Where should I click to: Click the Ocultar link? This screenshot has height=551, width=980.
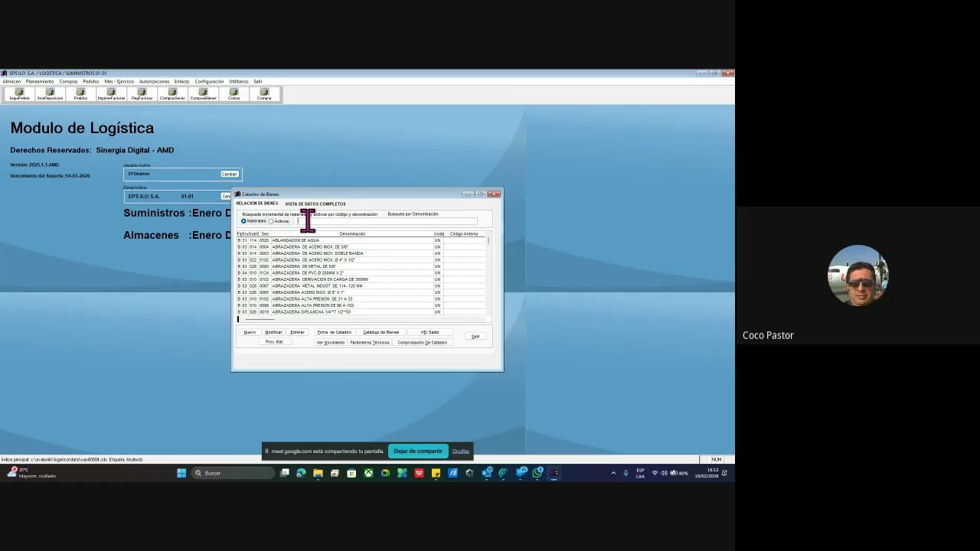[461, 451]
